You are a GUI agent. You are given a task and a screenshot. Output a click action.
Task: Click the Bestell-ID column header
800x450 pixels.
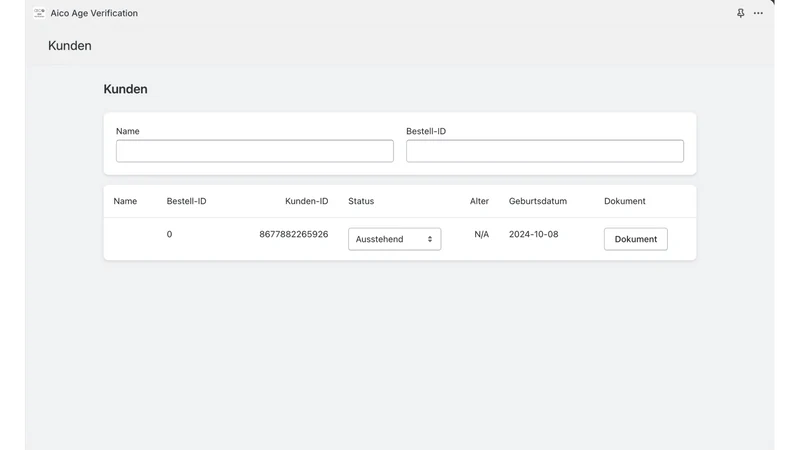coord(186,201)
